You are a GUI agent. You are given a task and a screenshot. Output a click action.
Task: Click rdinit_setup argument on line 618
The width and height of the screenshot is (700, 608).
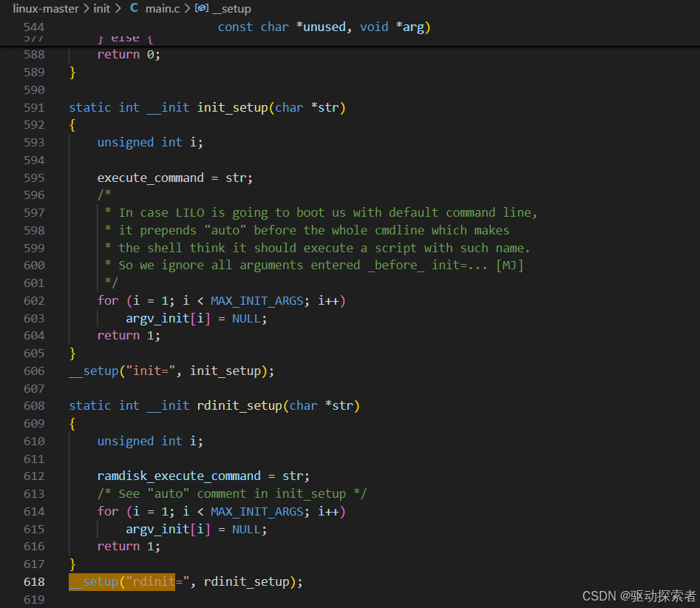coord(246,581)
